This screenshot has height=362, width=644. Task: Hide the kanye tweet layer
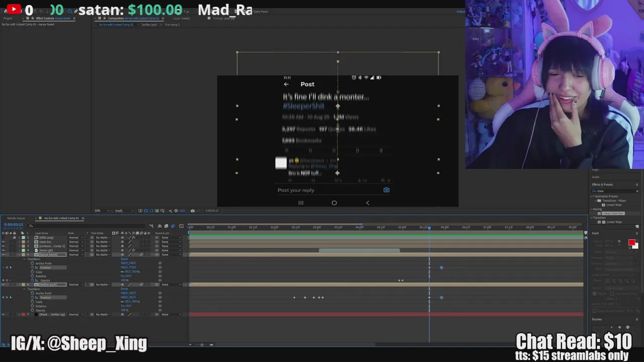tap(3, 254)
